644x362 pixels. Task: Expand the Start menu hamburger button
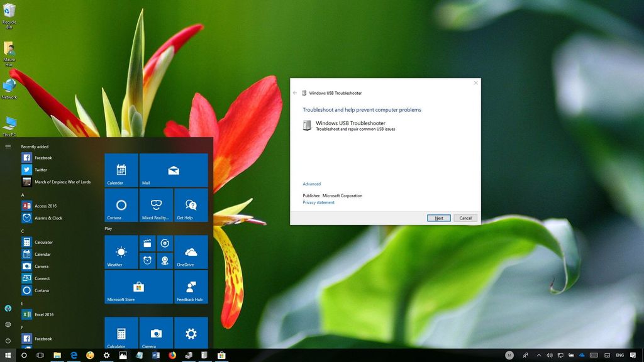pos(8,146)
